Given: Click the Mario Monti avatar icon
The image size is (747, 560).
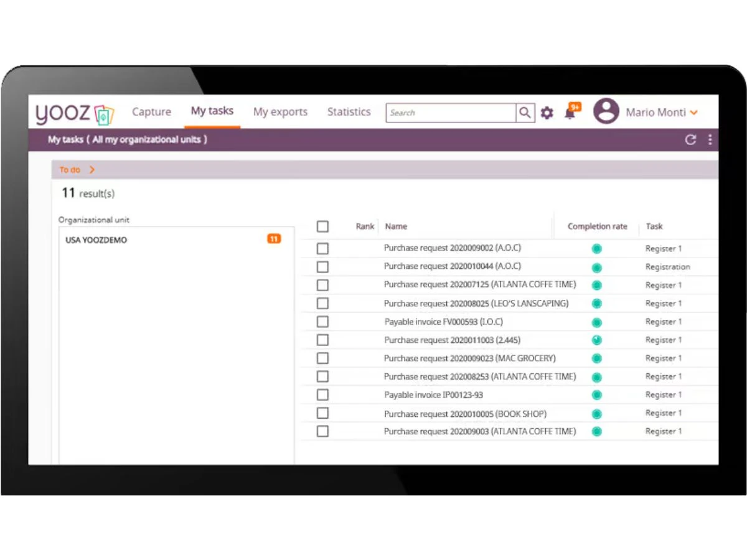Looking at the screenshot, I should (606, 112).
